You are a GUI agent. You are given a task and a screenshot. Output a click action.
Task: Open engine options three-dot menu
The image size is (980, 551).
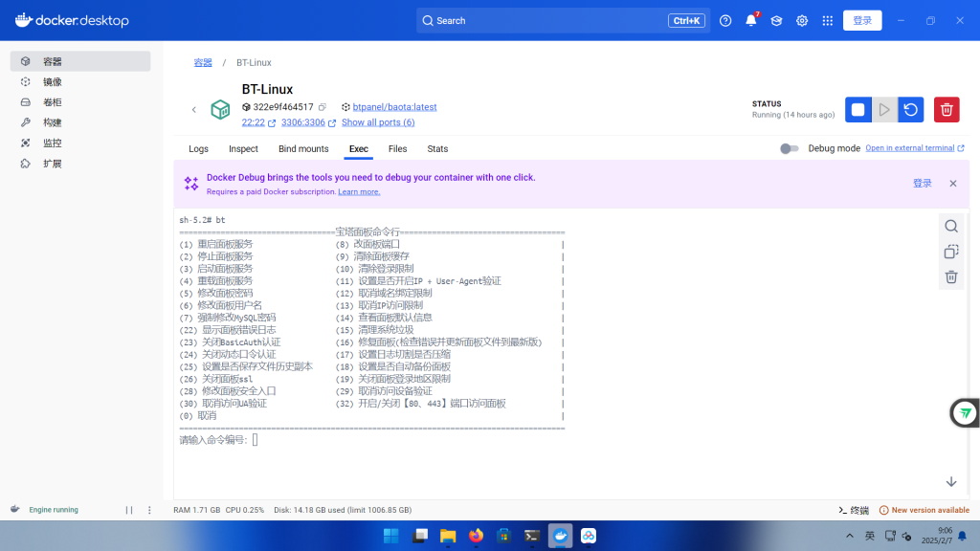pyautogui.click(x=149, y=510)
